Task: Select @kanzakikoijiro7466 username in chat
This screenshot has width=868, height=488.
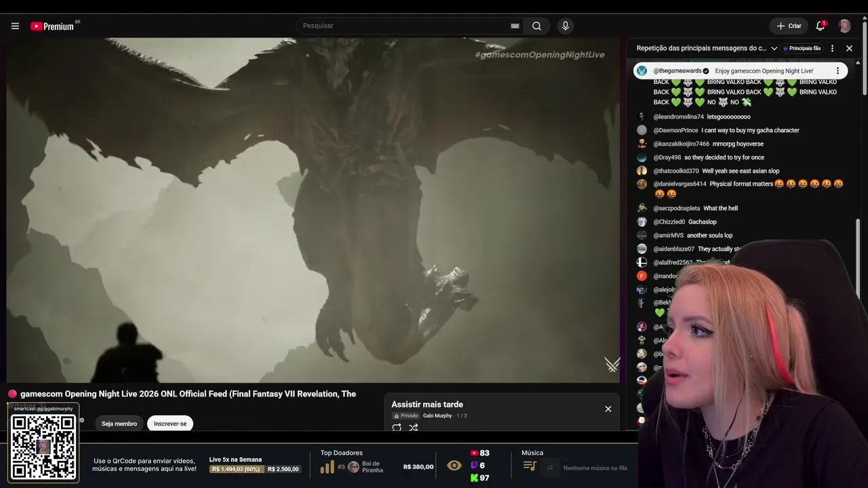Action: click(x=682, y=144)
